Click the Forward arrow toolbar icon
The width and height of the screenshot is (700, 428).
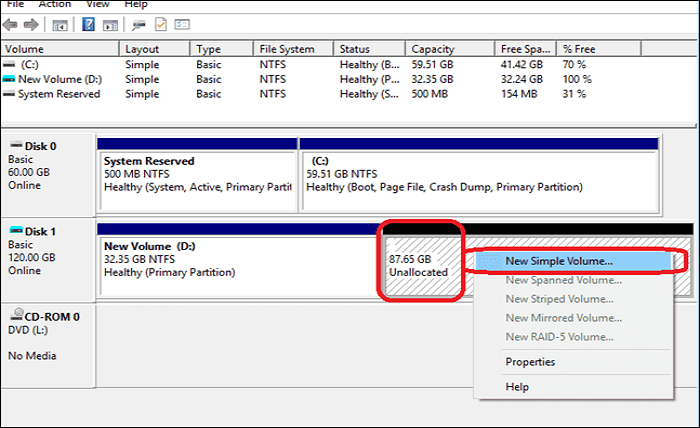coord(33,24)
